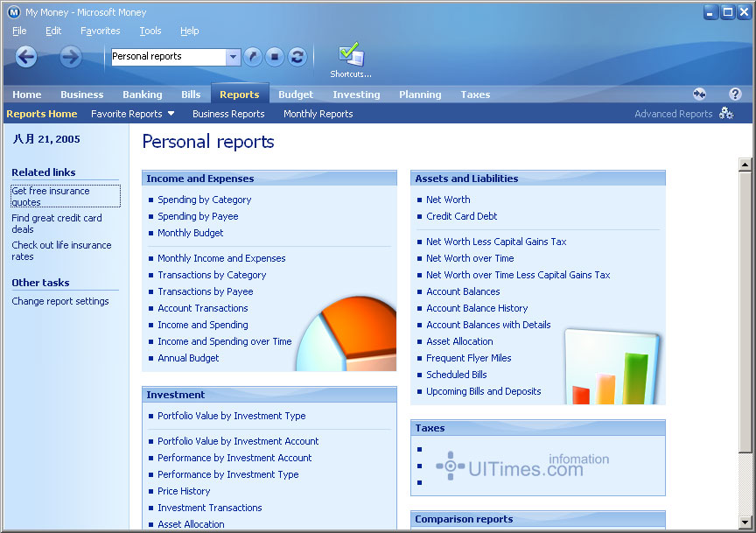Open Frequent Flyer Miles report
Image resolution: width=756 pixels, height=533 pixels.
click(469, 358)
